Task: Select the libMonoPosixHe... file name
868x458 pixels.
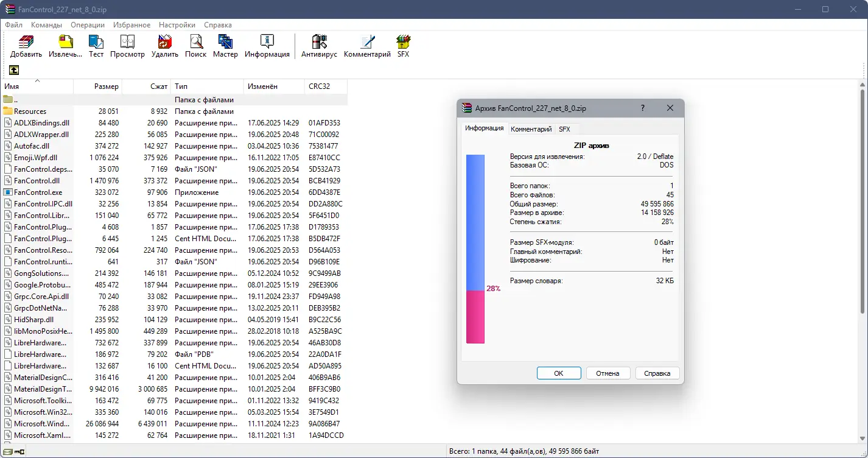Action: tap(43, 331)
